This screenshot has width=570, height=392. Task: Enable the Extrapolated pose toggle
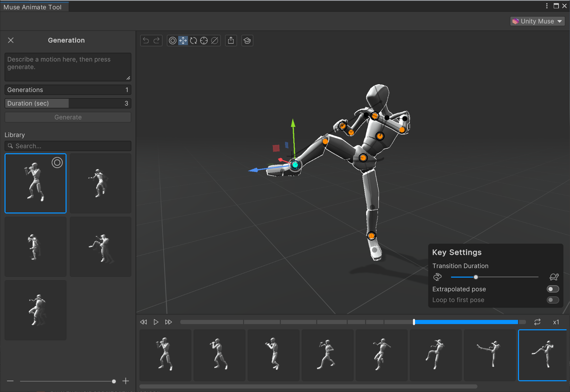(553, 289)
